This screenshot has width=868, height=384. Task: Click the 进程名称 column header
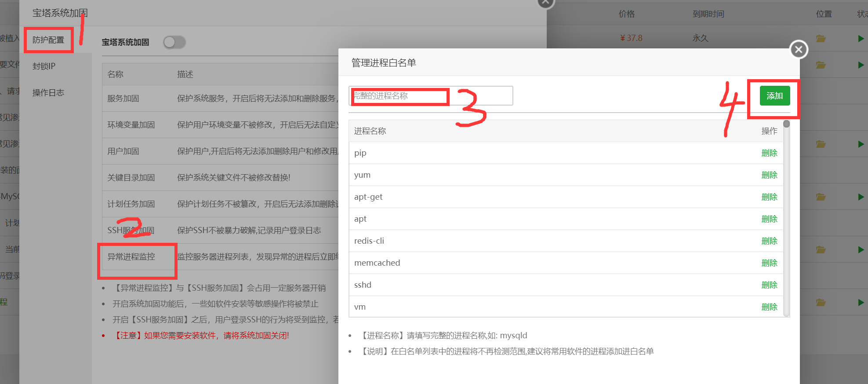(x=370, y=131)
